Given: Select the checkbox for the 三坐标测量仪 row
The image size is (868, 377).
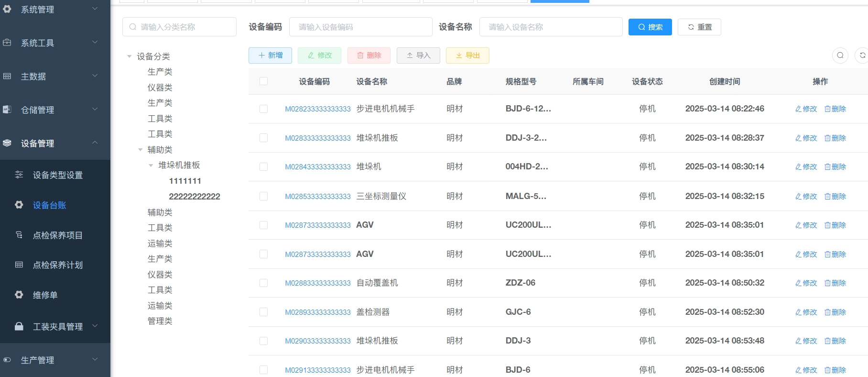Looking at the screenshot, I should (263, 196).
